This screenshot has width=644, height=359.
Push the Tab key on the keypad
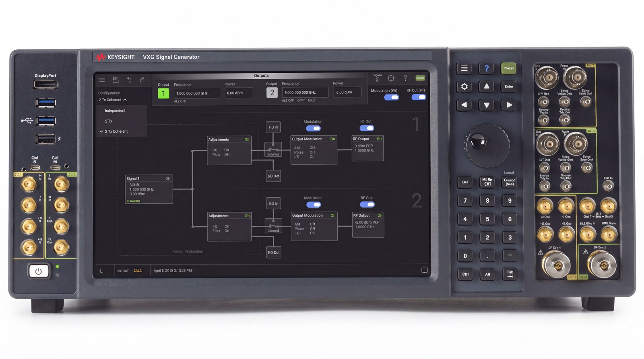click(510, 274)
